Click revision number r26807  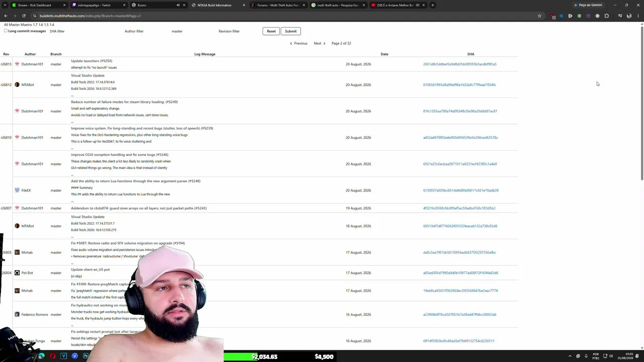(6, 208)
